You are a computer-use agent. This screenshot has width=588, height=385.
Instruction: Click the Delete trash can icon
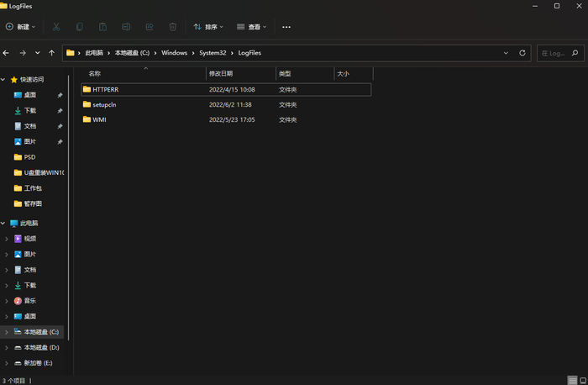point(172,27)
